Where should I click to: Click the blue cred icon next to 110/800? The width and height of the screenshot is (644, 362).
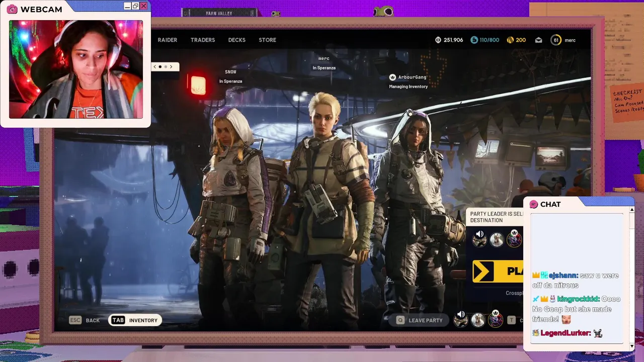pos(474,40)
